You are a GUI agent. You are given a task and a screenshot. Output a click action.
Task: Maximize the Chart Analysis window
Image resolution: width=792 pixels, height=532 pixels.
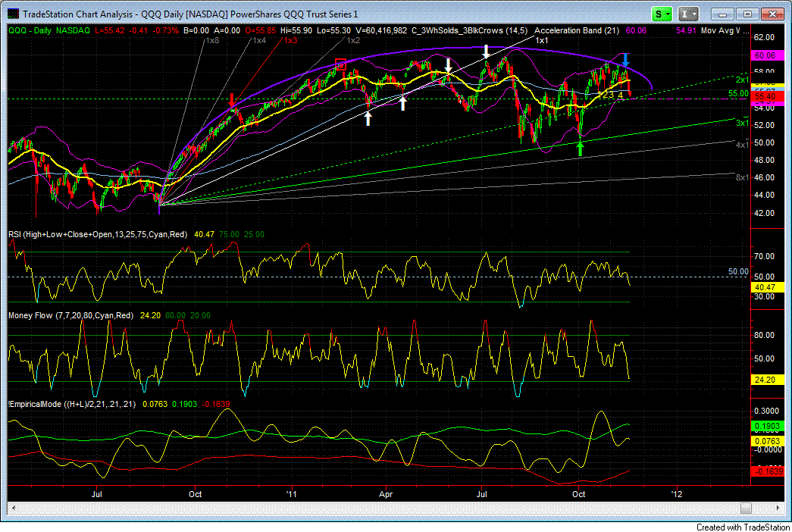coord(747,14)
